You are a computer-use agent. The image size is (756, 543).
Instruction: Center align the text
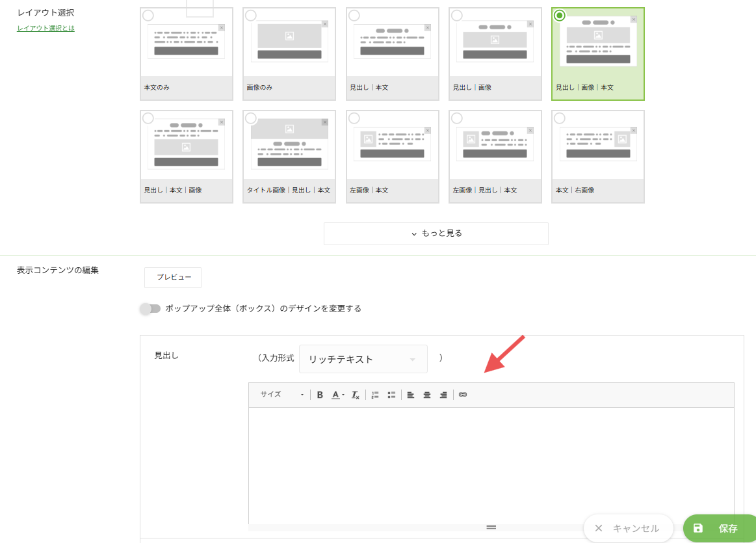(427, 395)
